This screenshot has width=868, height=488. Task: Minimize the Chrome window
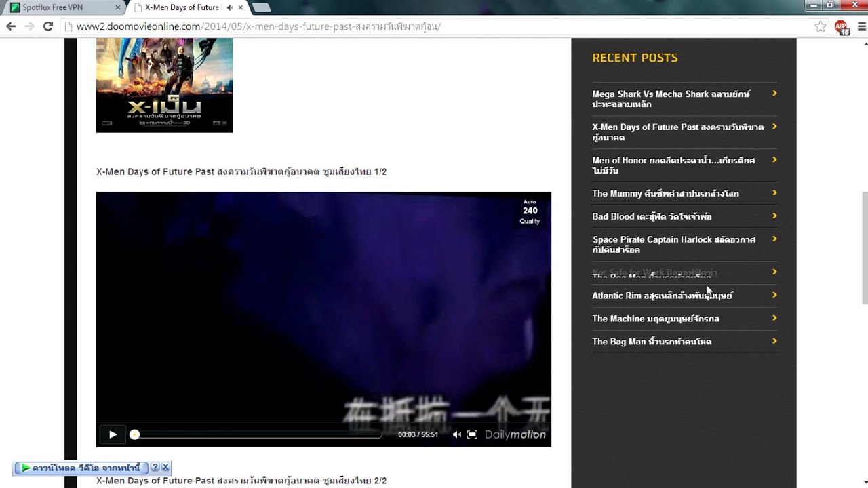814,5
